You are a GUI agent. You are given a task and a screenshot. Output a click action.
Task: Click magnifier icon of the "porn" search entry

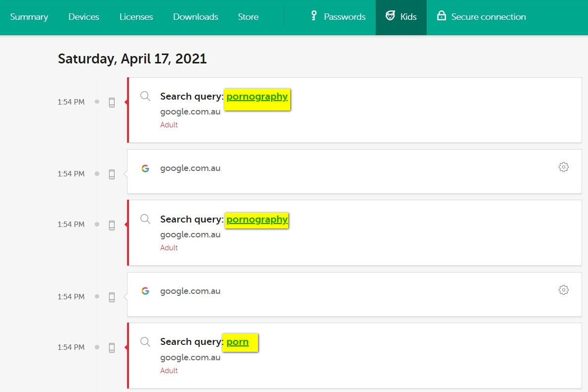145,341
